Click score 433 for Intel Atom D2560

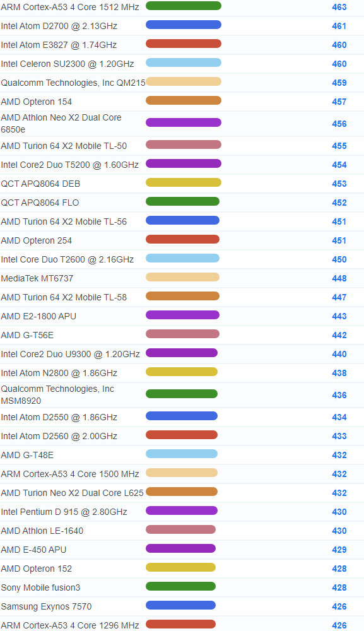pyautogui.click(x=339, y=436)
